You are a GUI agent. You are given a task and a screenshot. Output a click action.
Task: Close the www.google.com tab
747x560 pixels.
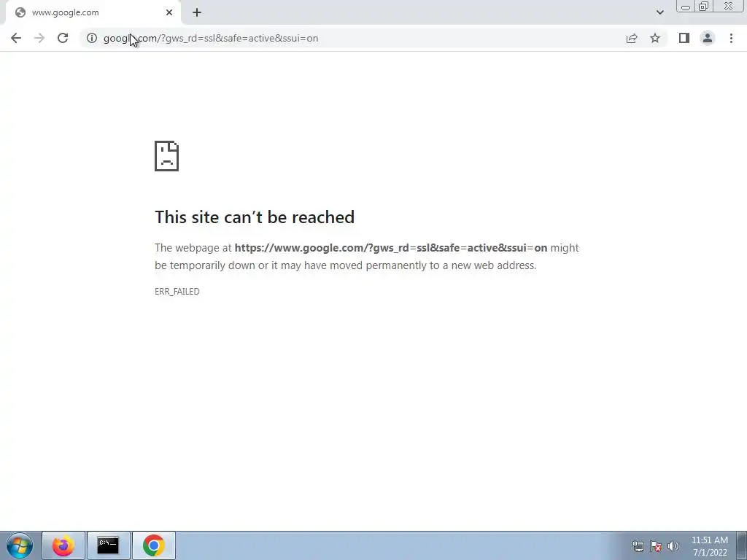pyautogui.click(x=169, y=12)
